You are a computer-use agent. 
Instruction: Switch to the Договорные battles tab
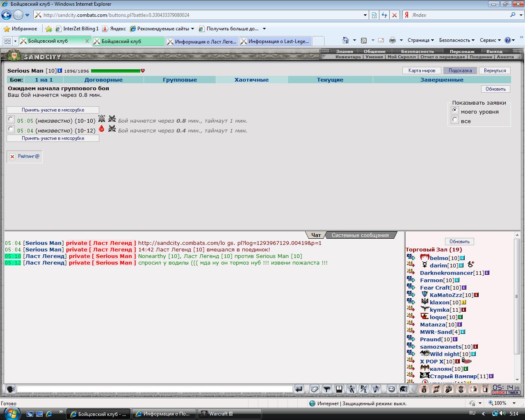coord(103,80)
